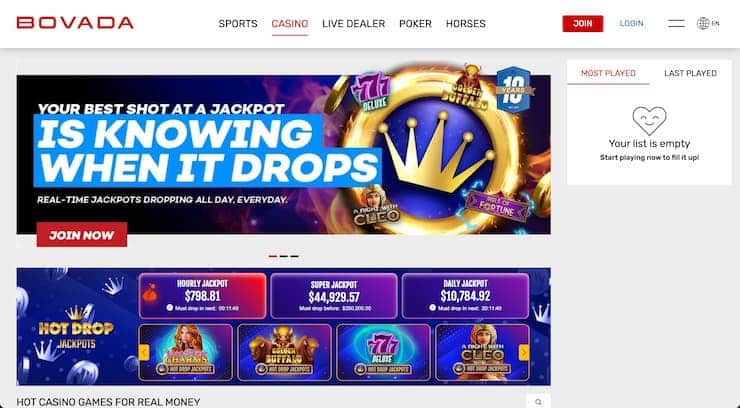Click the Login link
Image resolution: width=740 pixels, height=408 pixels.
point(631,23)
